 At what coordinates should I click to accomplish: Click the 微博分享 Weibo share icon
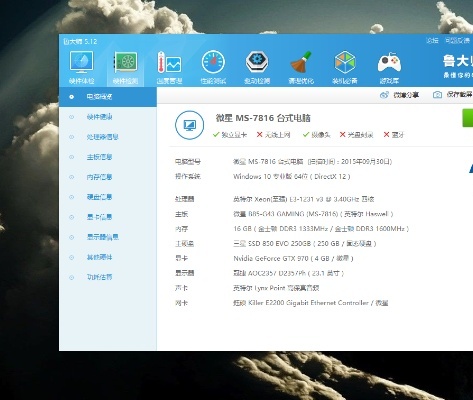[384, 95]
